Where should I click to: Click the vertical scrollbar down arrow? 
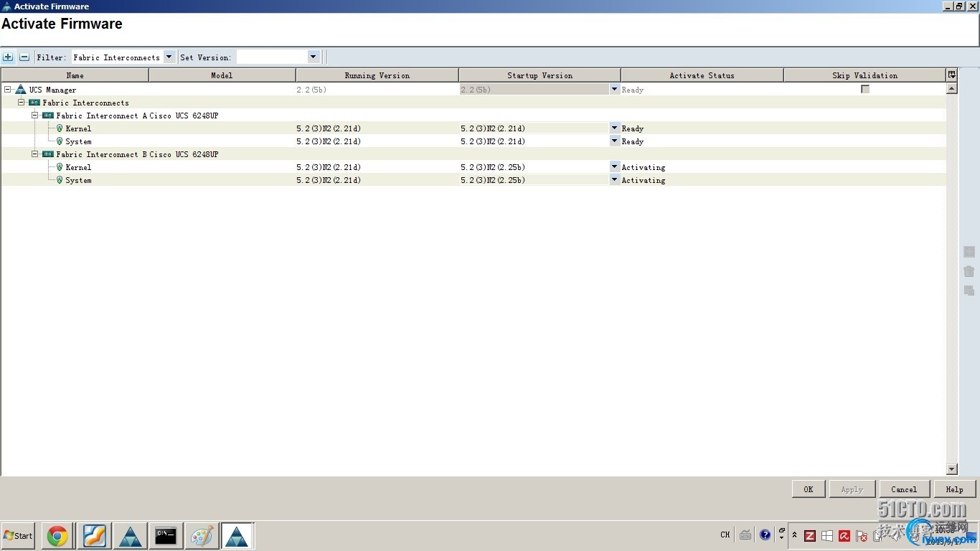click(x=951, y=468)
